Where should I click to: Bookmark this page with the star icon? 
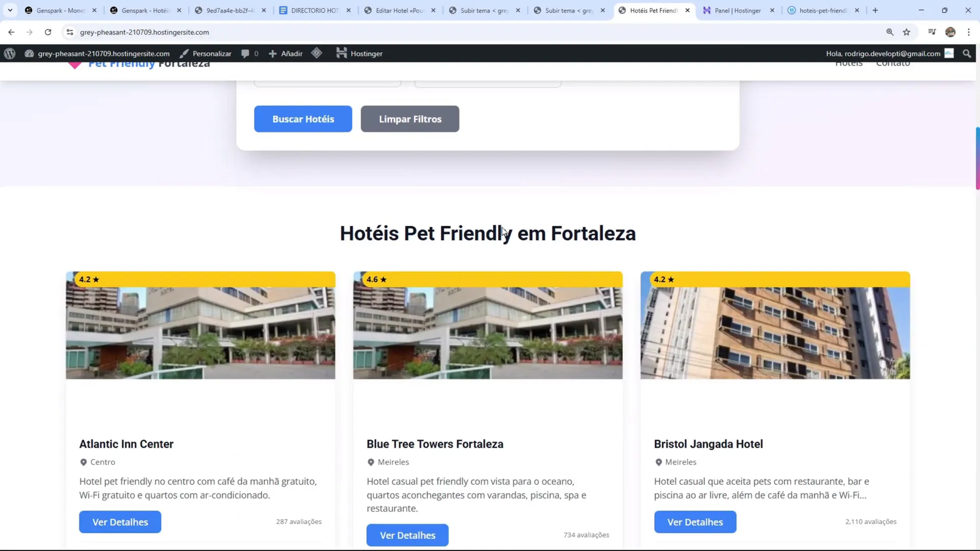907,32
